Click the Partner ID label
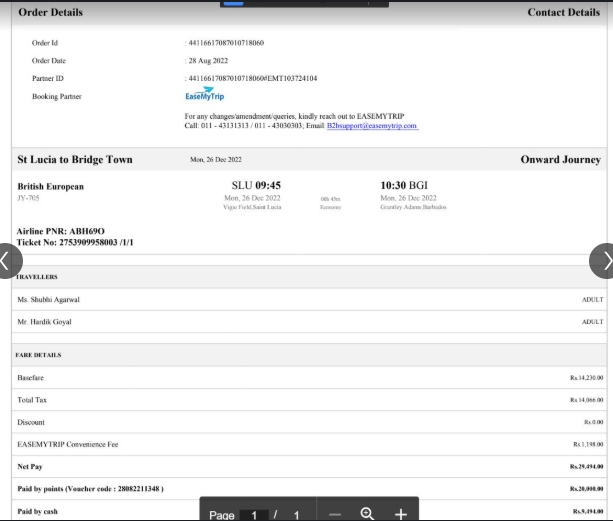 [x=48, y=79]
